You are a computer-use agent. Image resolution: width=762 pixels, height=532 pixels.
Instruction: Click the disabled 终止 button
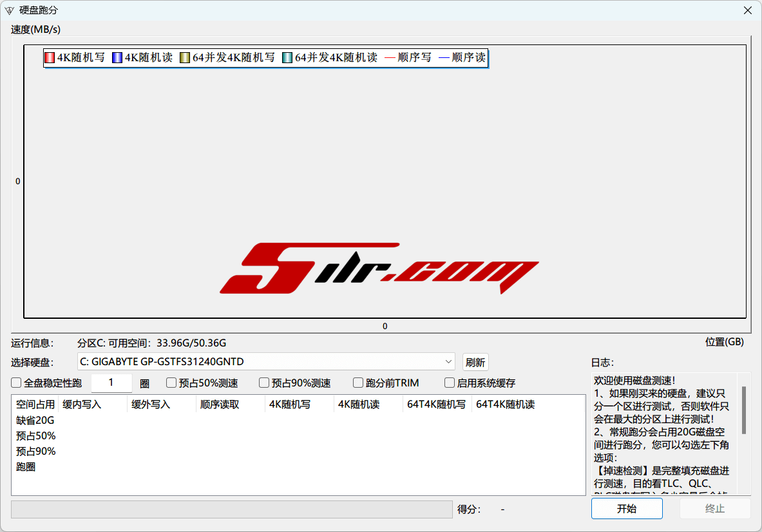pos(714,509)
